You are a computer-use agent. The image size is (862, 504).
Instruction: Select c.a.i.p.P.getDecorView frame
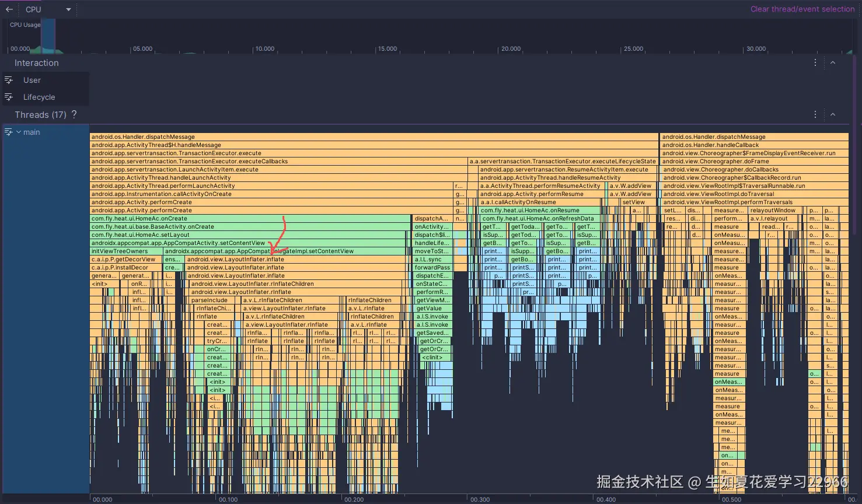point(126,259)
